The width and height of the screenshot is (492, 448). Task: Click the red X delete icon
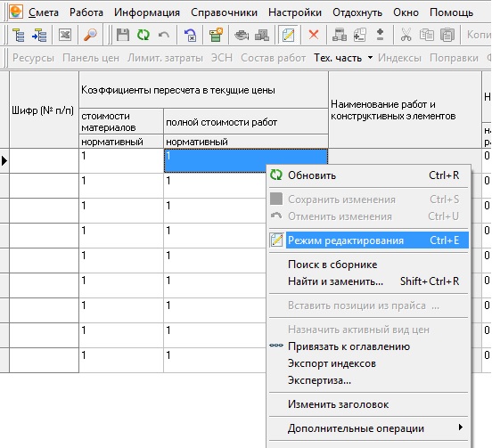tap(314, 35)
